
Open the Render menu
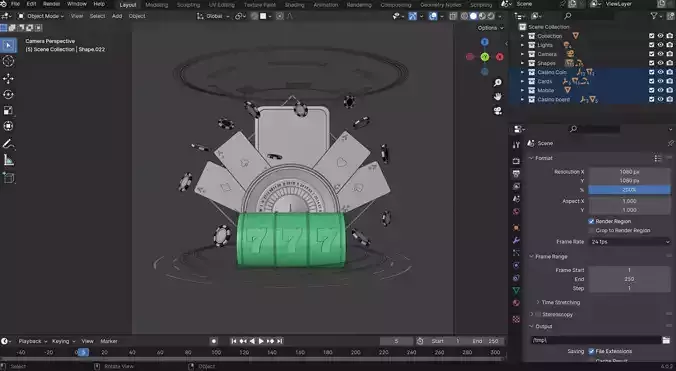pyautogui.click(x=51, y=4)
